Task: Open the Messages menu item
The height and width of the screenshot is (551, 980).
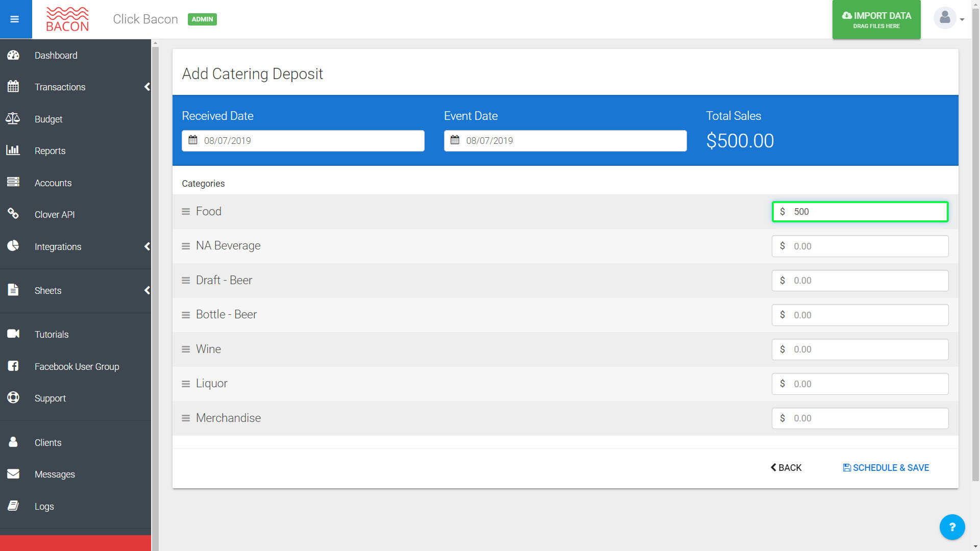Action: [x=55, y=474]
